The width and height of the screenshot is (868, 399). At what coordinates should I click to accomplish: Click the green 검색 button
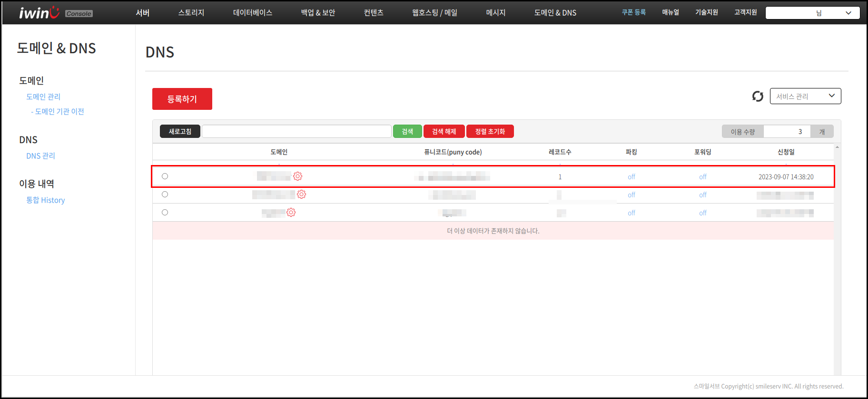[407, 131]
